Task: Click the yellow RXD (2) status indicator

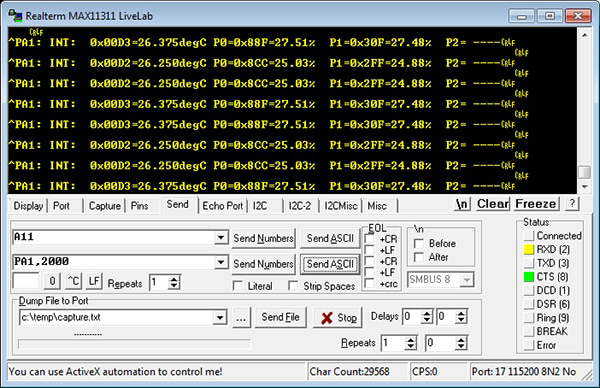Action: (x=528, y=249)
